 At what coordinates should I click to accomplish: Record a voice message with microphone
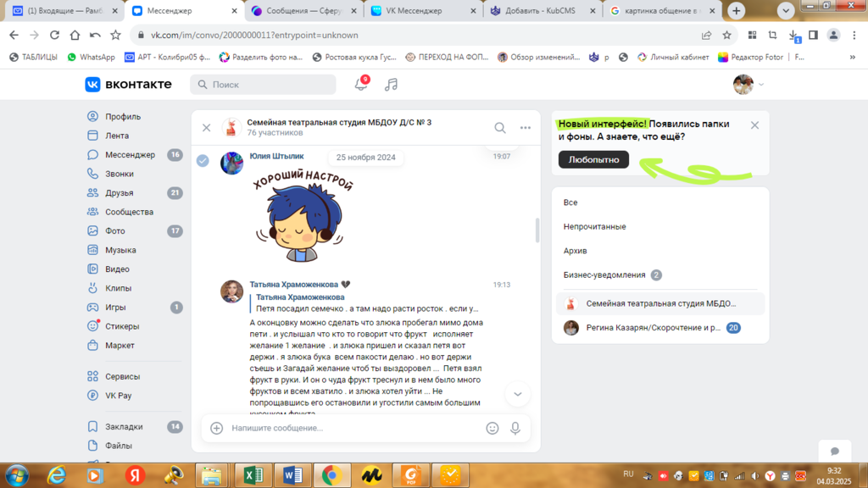coord(515,429)
